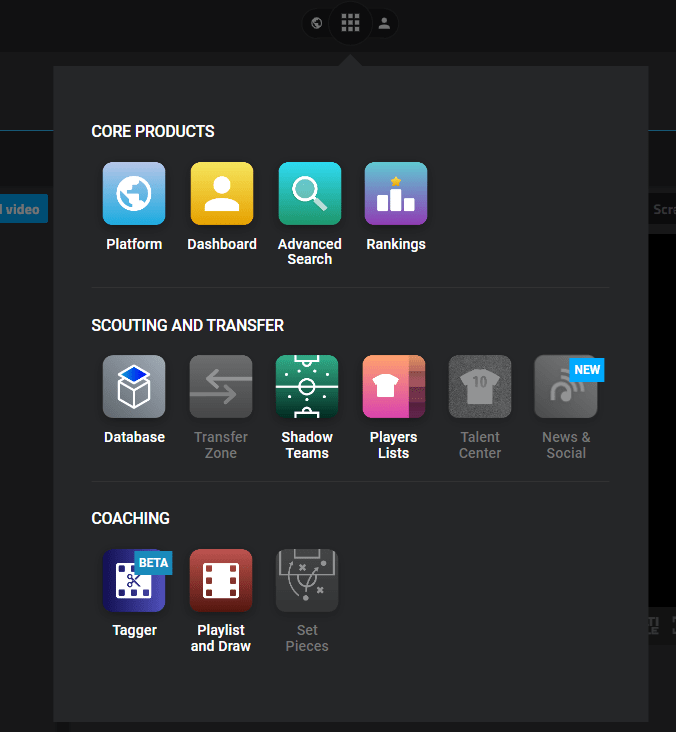Open the Platform globe app icon
This screenshot has height=732, width=676.
(134, 194)
